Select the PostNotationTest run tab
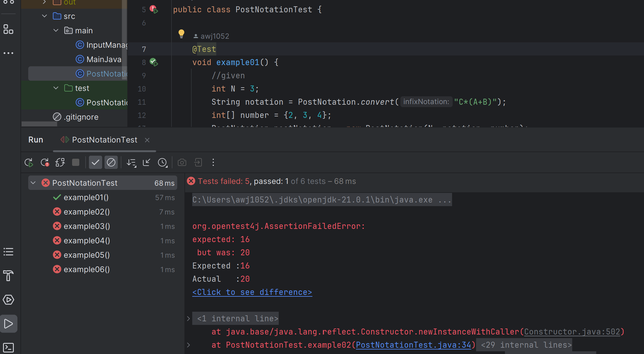Viewport: 644px width, 354px height. (x=104, y=140)
